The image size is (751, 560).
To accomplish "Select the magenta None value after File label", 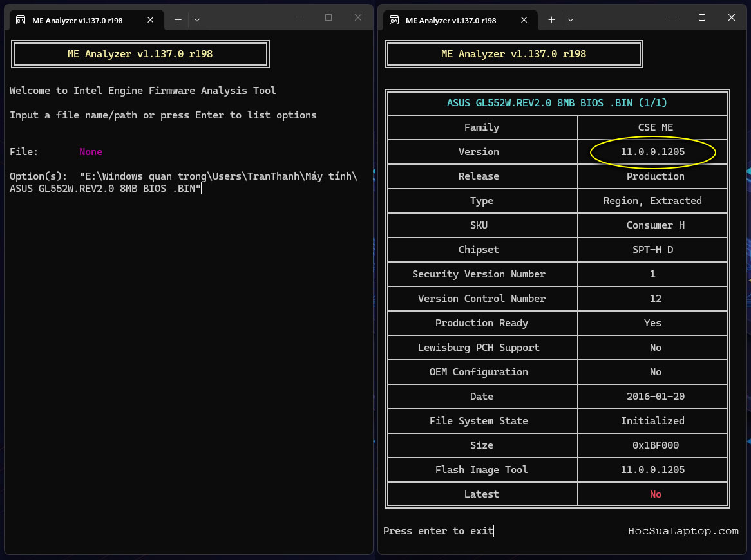I will point(90,151).
